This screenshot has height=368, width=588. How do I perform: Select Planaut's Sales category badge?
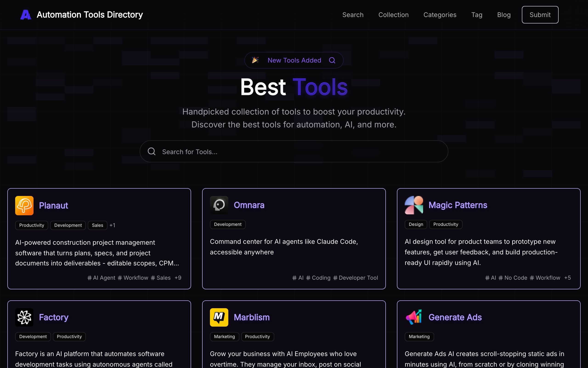[97, 225]
